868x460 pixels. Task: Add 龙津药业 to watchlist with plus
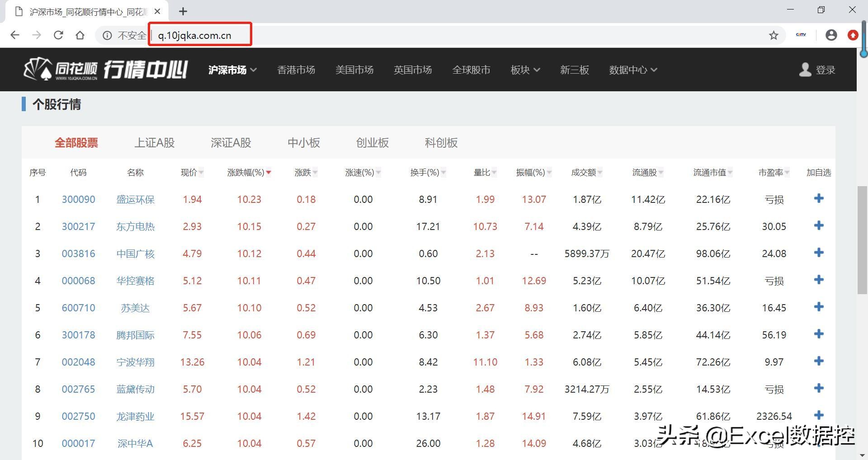pos(819,415)
